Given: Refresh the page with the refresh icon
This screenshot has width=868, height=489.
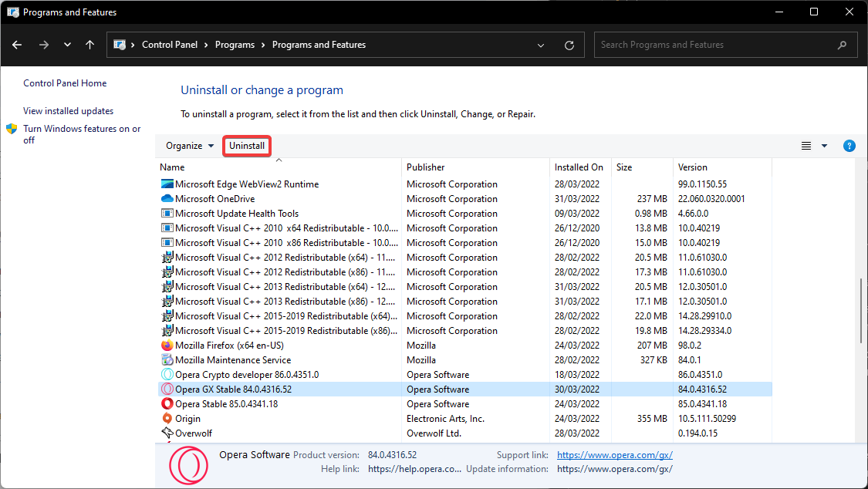Looking at the screenshot, I should (x=569, y=45).
